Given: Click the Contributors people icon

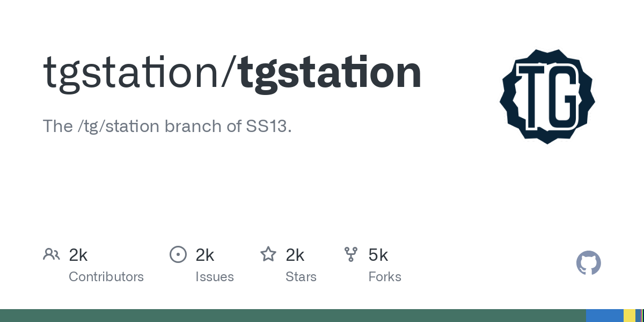Looking at the screenshot, I should pyautogui.click(x=52, y=254).
